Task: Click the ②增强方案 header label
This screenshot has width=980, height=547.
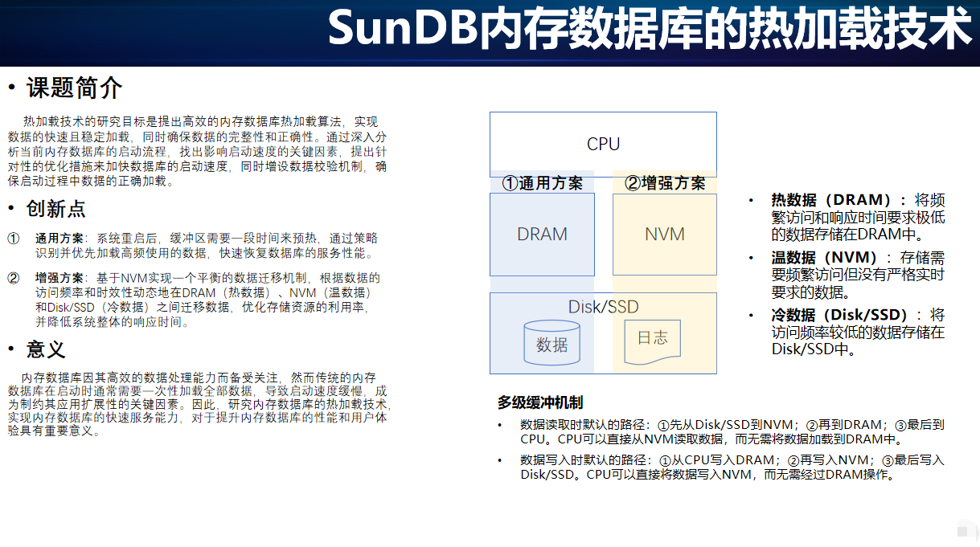Action: pyautogui.click(x=664, y=183)
